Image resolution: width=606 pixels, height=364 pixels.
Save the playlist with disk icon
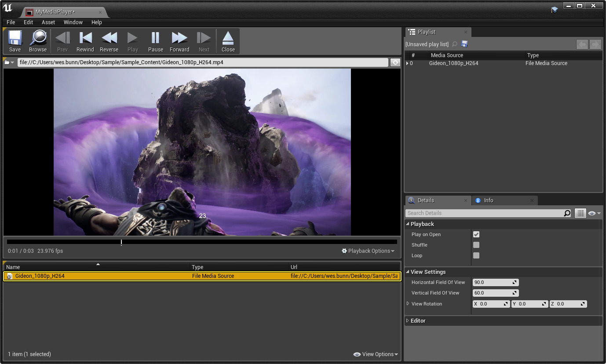(x=464, y=44)
